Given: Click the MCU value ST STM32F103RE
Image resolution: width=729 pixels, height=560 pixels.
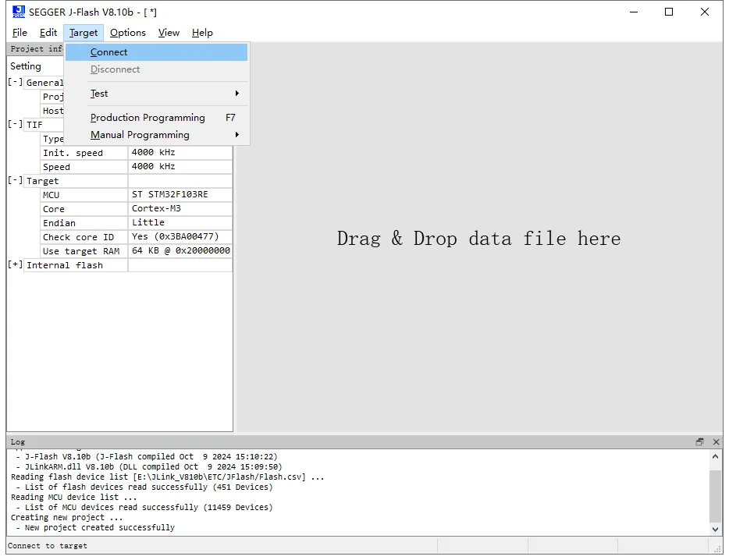Looking at the screenshot, I should click(x=180, y=195).
